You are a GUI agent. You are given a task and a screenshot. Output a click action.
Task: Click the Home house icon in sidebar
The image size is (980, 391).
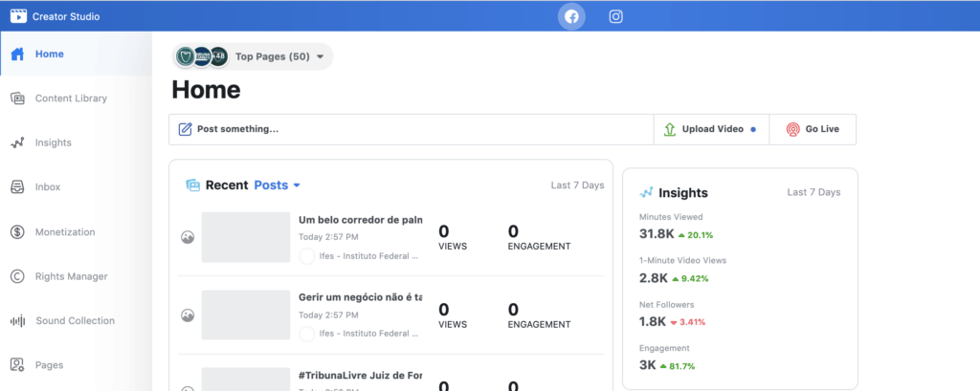(17, 54)
